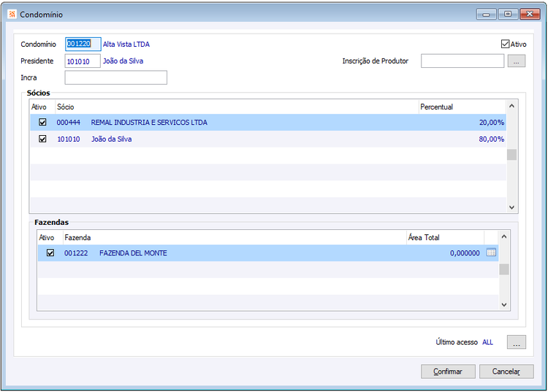This screenshot has width=548, height=392.
Task: Click the Sócios list scroll up arrow
Action: [511, 106]
